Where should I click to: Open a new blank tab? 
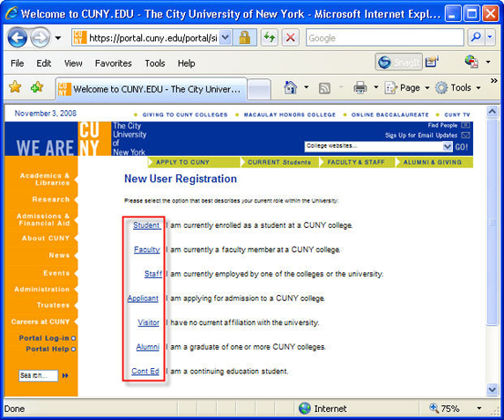[x=259, y=89]
